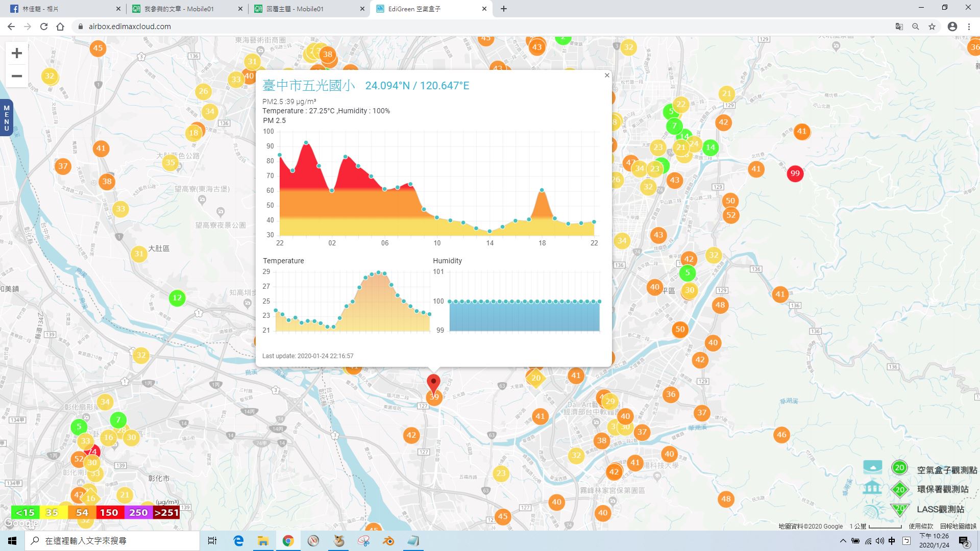Screen dimensions: 980x551
Task: Click purple 250 legend color block
Action: click(138, 512)
